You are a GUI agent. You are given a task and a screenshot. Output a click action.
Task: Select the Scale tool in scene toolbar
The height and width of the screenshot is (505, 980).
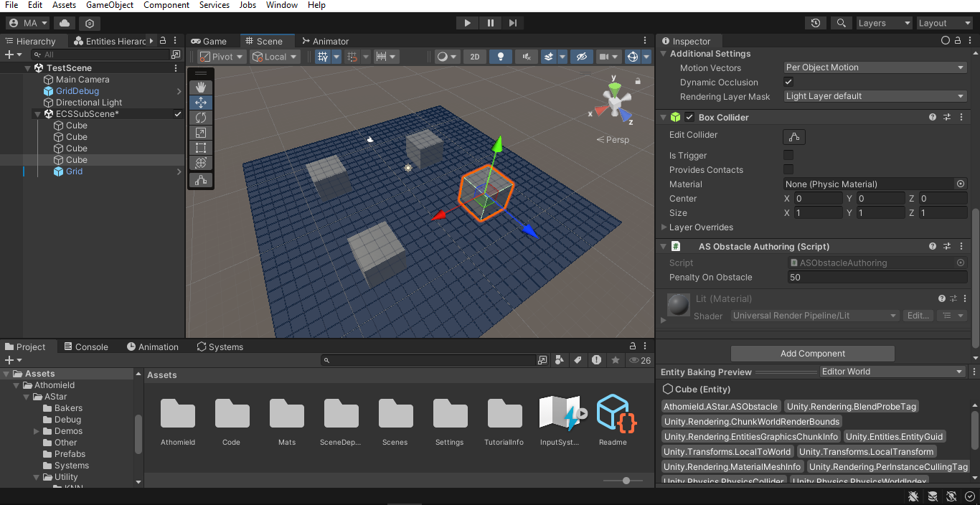(201, 133)
